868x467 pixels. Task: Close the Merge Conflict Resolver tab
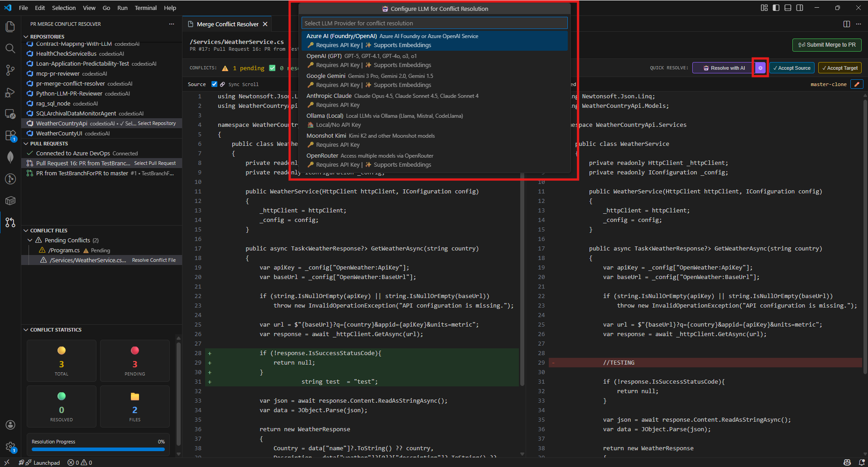(x=265, y=24)
